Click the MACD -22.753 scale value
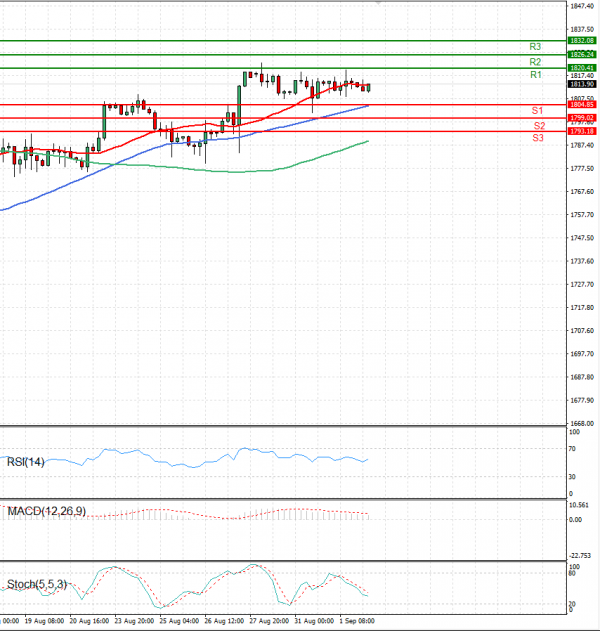 [580, 556]
